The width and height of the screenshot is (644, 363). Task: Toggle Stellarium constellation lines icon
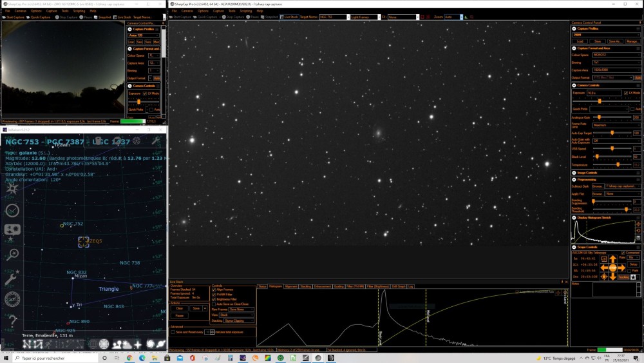point(26,344)
